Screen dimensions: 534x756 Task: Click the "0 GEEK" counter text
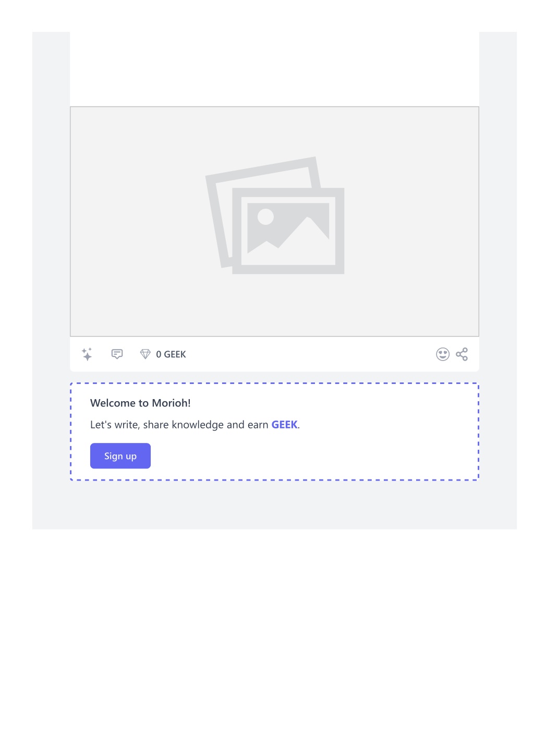click(171, 354)
